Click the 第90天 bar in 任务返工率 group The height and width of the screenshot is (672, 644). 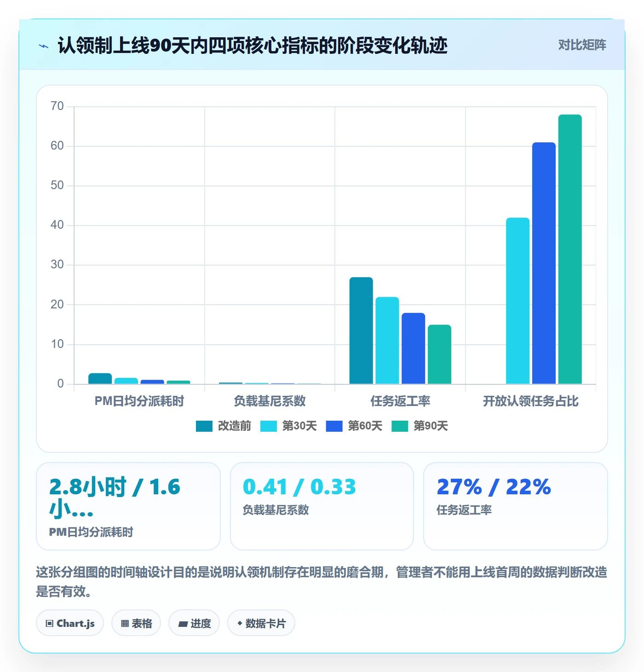pos(439,354)
